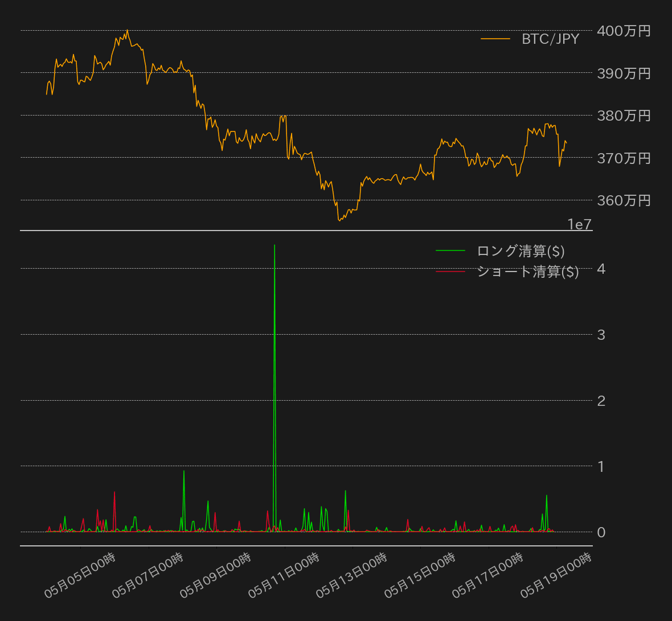Image resolution: width=672 pixels, height=621 pixels.
Task: Select the 05月11日00時 date tick label
Action: pos(284,575)
